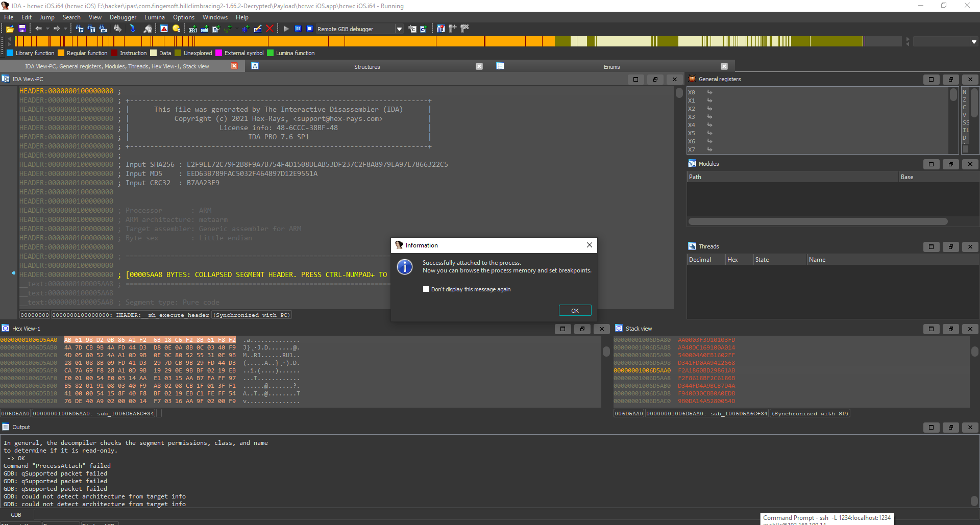The height and width of the screenshot is (525, 980).
Task: Click the Open file toolbar icon
Action: point(10,29)
